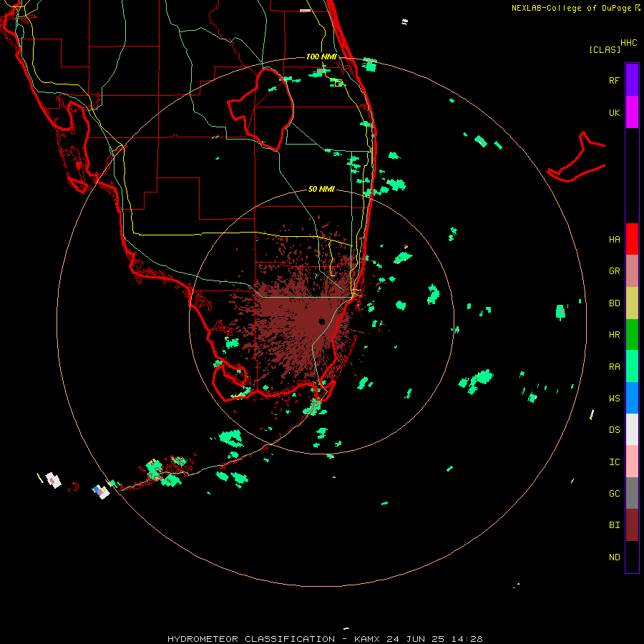The image size is (644, 644).
Task: Select the BD yellow legend block
Action: [x=632, y=303]
